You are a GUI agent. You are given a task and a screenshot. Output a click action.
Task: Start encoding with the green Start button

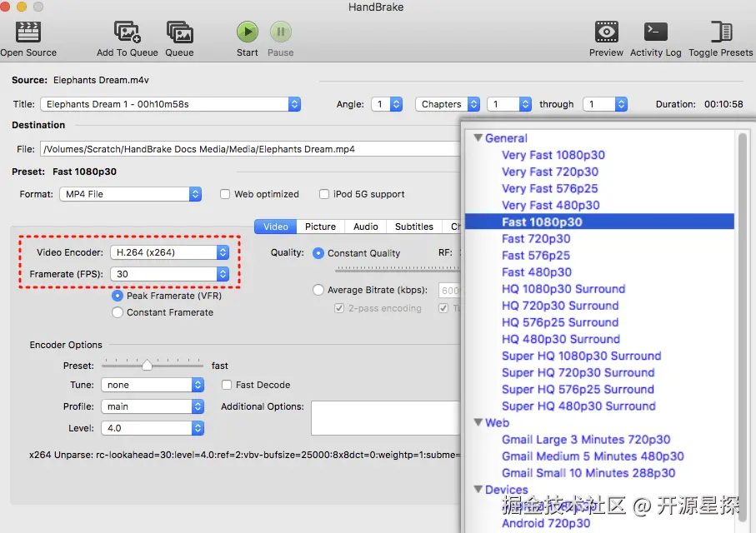(x=248, y=32)
